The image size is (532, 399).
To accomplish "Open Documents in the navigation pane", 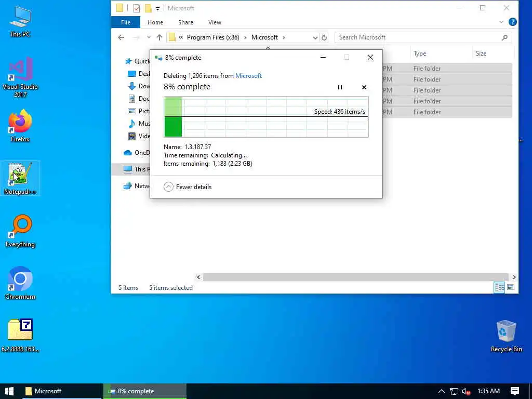I will click(x=138, y=98).
